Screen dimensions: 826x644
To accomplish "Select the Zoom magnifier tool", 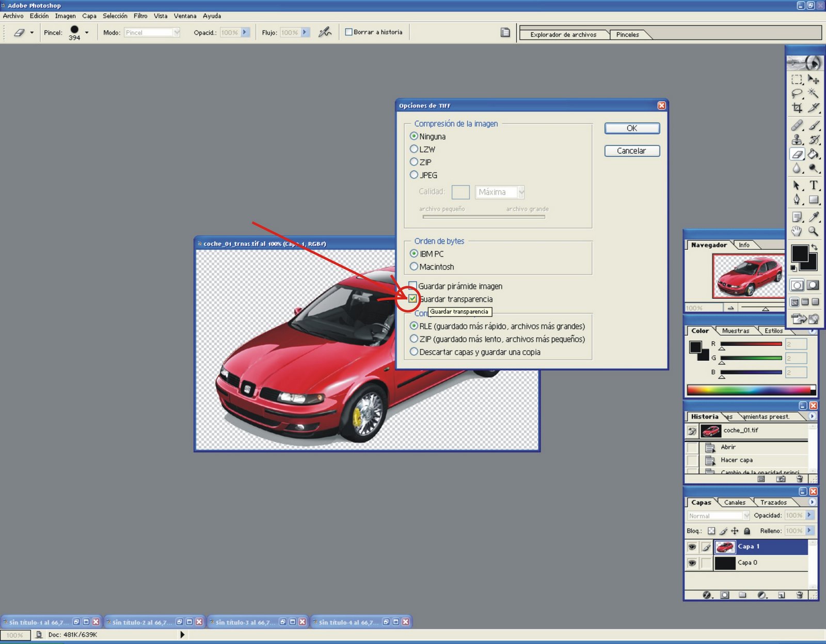I will pos(814,231).
